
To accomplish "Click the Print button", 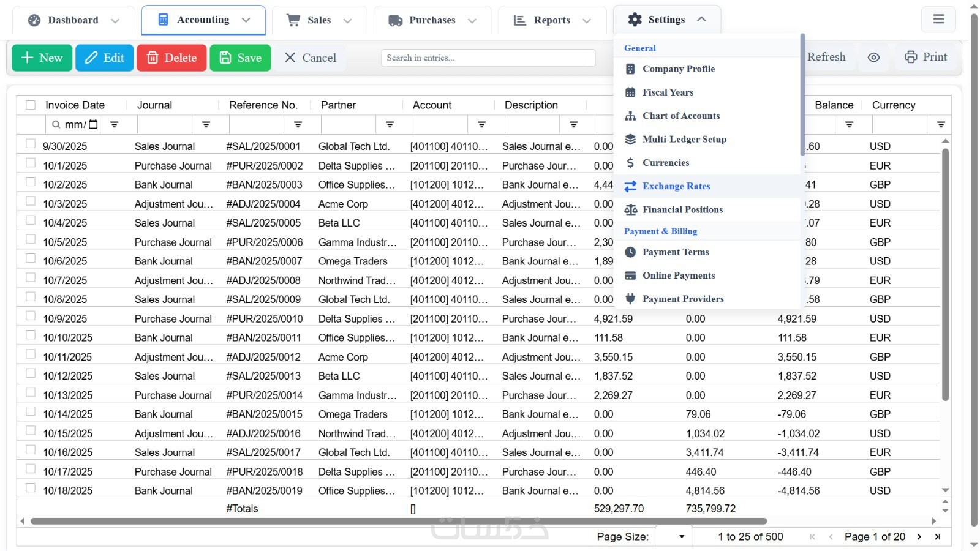I will (926, 58).
